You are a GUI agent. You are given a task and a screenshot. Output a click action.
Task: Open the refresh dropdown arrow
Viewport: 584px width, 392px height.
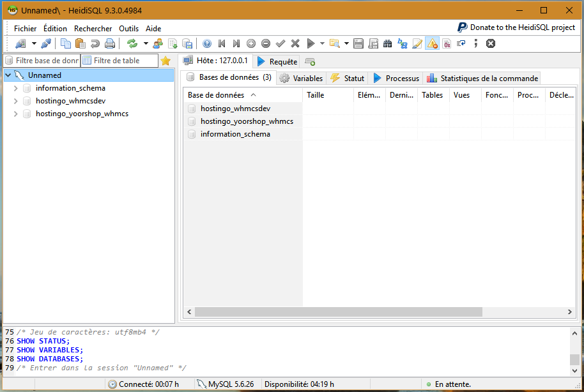click(x=146, y=43)
